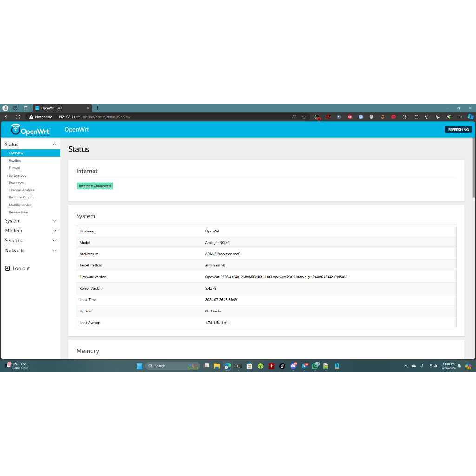Image resolution: width=476 pixels, height=476 pixels.
Task: Open the Firewall status page
Action: [14, 168]
